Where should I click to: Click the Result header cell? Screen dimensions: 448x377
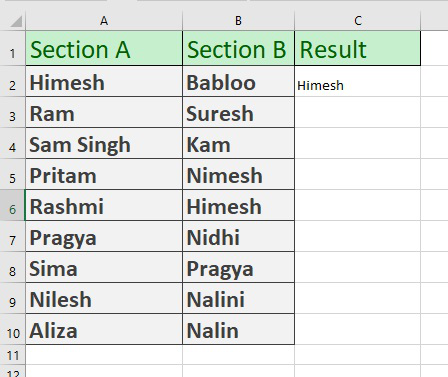coord(358,49)
